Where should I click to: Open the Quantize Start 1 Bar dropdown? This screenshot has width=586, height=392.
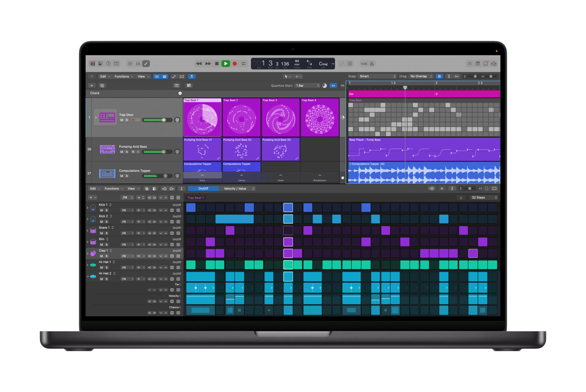tap(307, 85)
